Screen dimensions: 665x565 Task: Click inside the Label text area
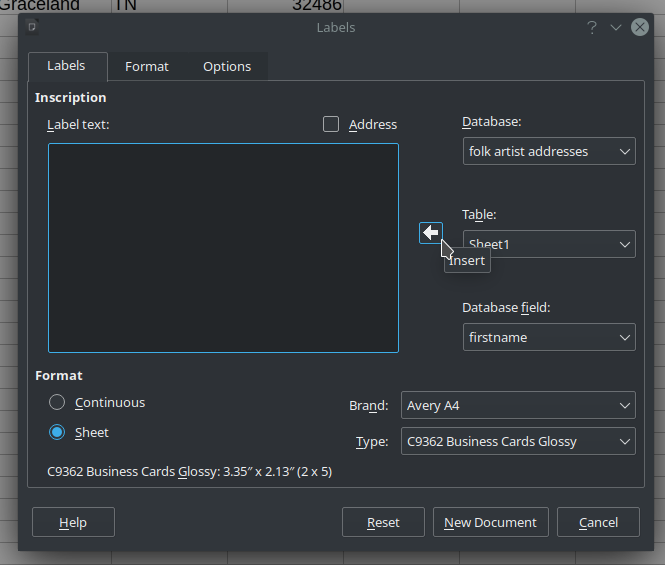(x=223, y=248)
